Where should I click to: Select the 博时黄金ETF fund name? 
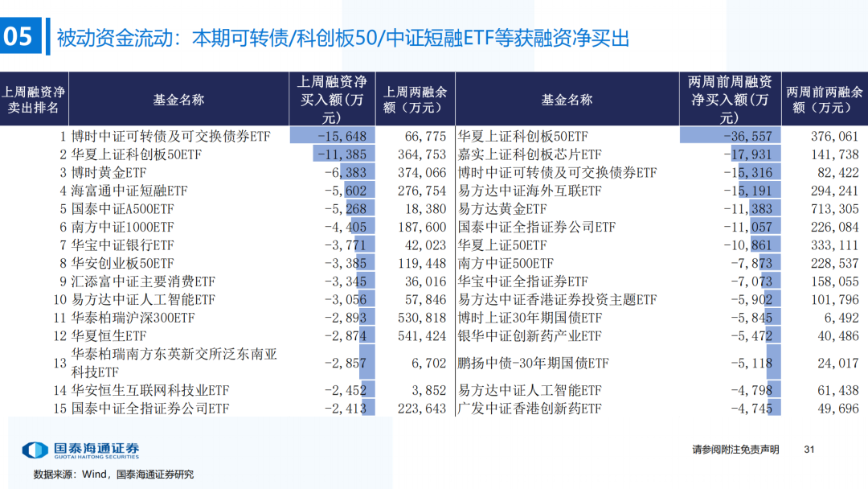point(108,172)
